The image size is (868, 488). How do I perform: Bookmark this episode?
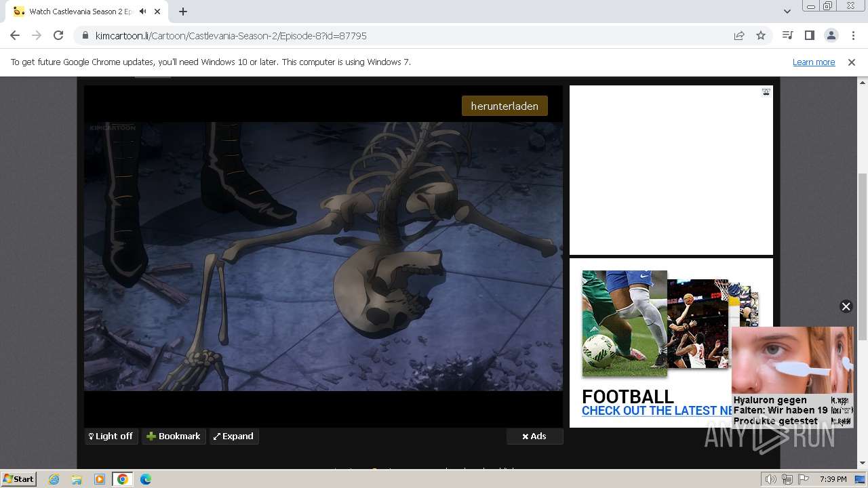click(174, 436)
